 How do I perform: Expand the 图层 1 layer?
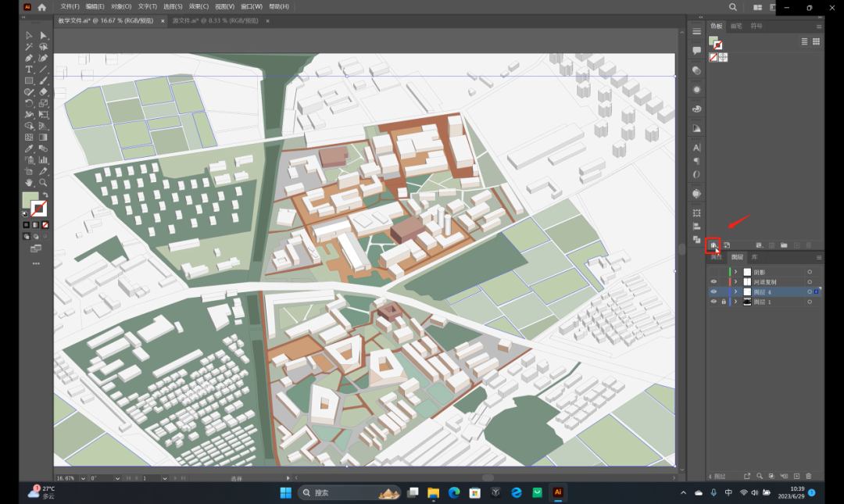coord(736,302)
